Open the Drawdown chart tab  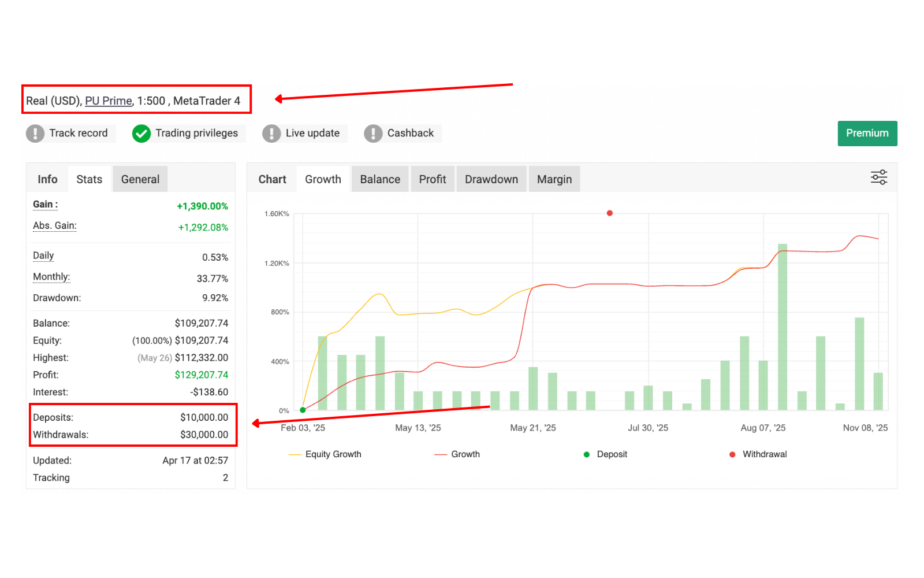tap(491, 179)
